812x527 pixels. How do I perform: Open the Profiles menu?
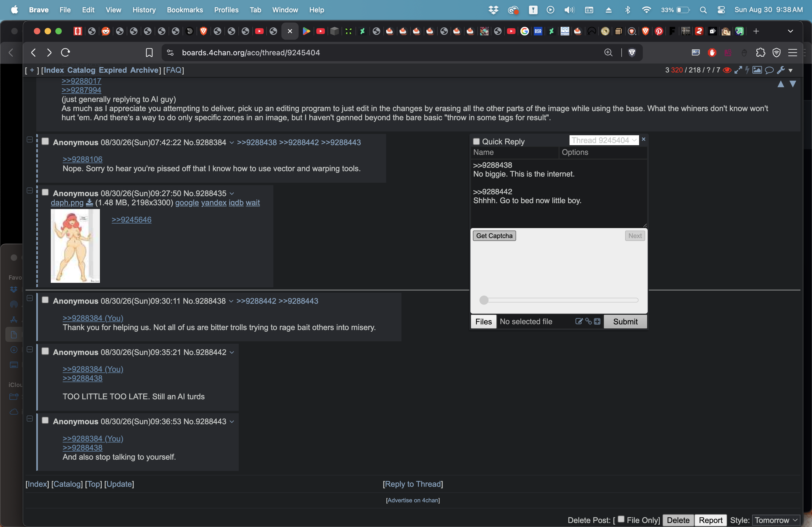click(226, 10)
